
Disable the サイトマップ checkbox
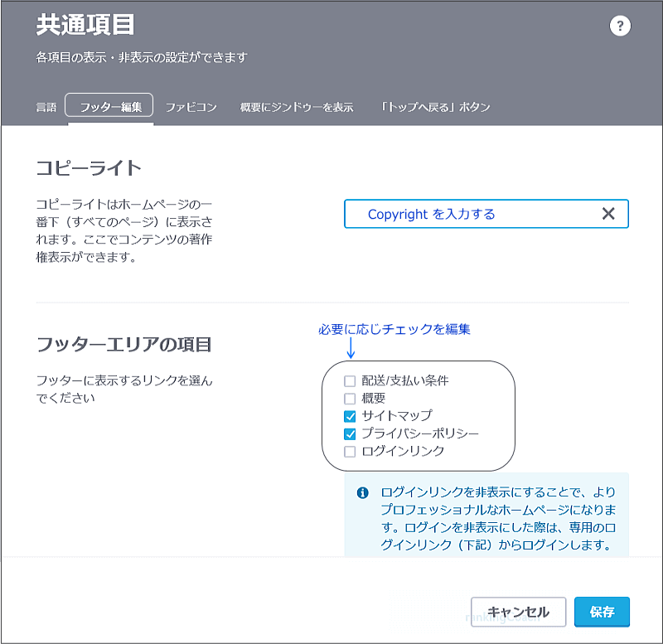tap(351, 415)
